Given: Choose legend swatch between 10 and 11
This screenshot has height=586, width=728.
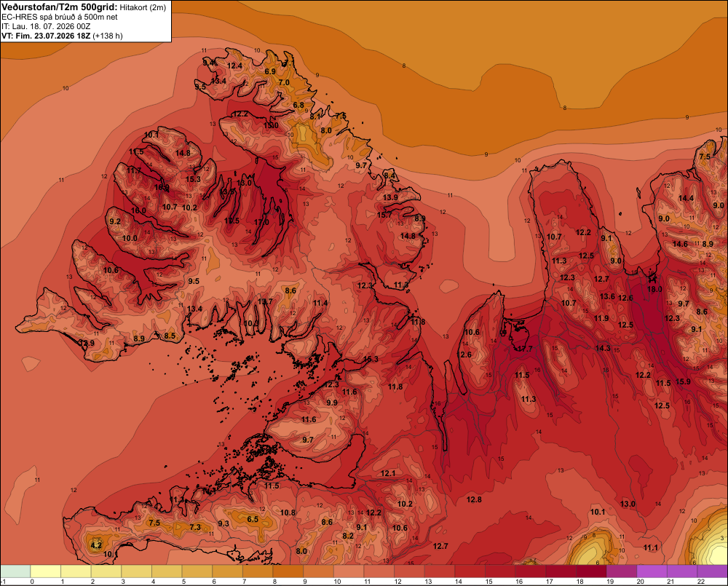Looking at the screenshot, I should click(349, 571).
